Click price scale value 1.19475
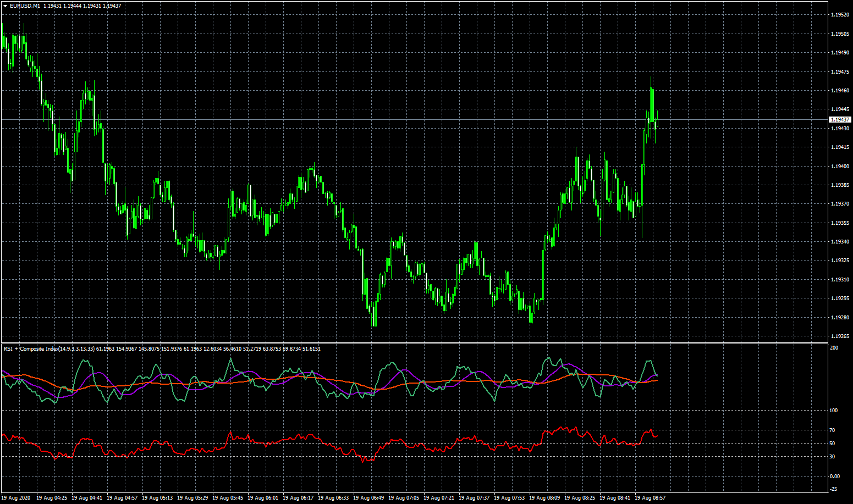The image size is (853, 504). pos(839,71)
